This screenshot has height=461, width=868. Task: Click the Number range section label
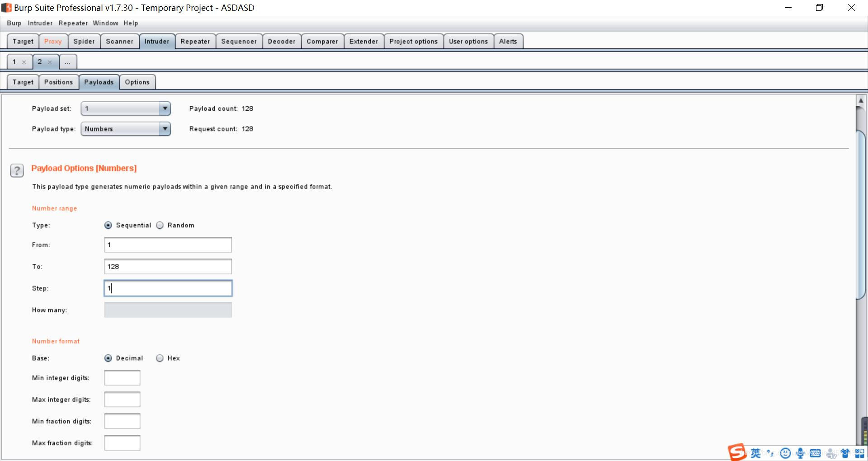pos(55,208)
